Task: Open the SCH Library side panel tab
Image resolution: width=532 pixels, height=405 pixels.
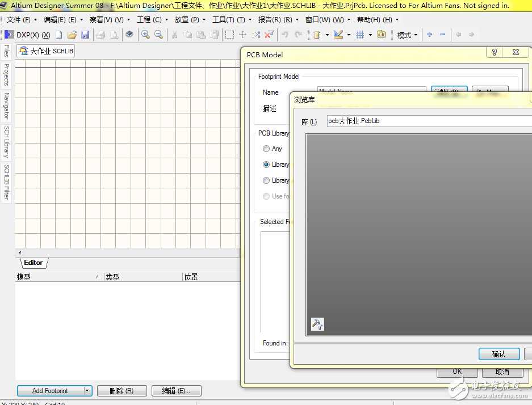Action: 6,142
